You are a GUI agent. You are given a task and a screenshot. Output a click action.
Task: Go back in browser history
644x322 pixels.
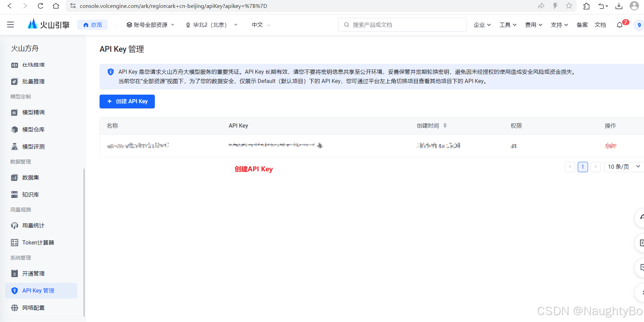(10, 6)
